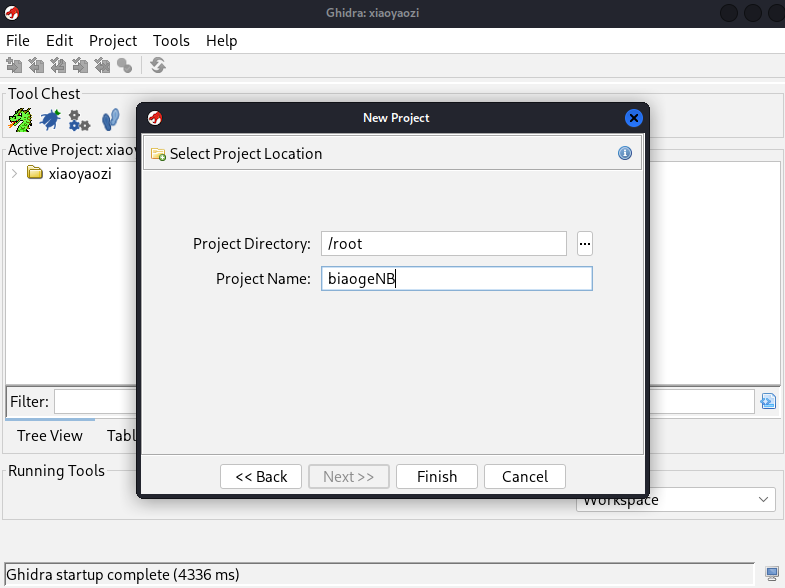Viewport: 785px width, 588px height.
Task: Click the Undo Checkout toolbar icon
Action: tap(102, 66)
